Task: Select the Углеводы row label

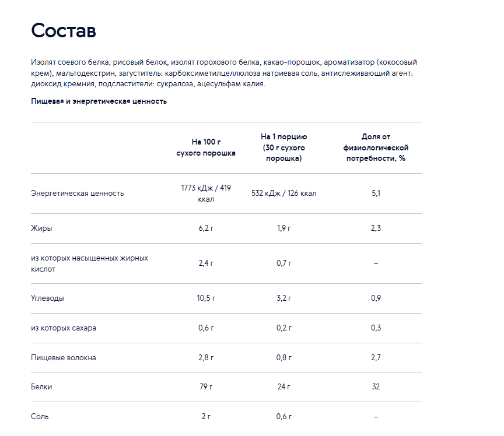Action: click(x=47, y=298)
